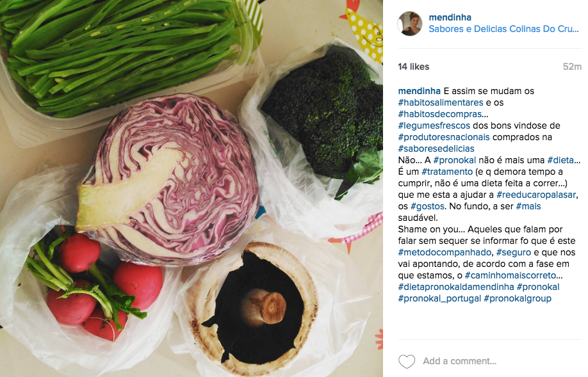The width and height of the screenshot is (588, 377).
Task: Open #pronokal_portugal hashtag
Action: click(x=439, y=299)
